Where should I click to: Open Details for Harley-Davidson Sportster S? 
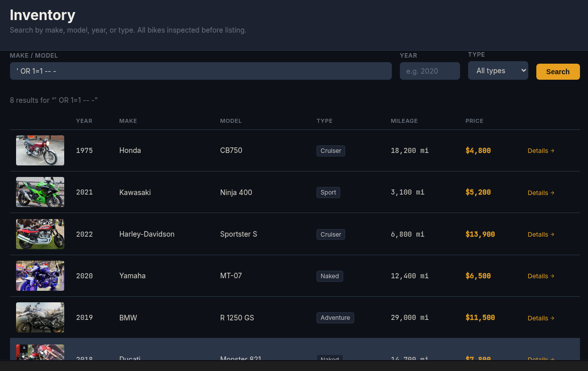541,234
